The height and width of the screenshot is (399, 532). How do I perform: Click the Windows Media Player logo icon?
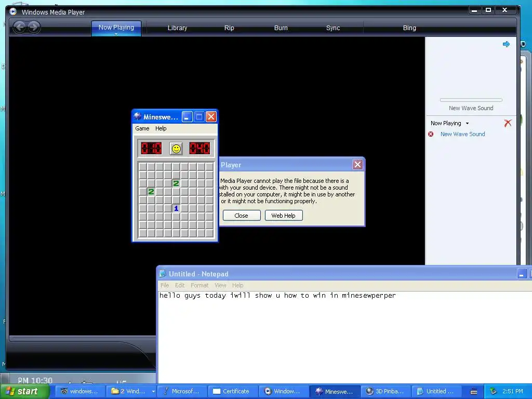pos(13,12)
